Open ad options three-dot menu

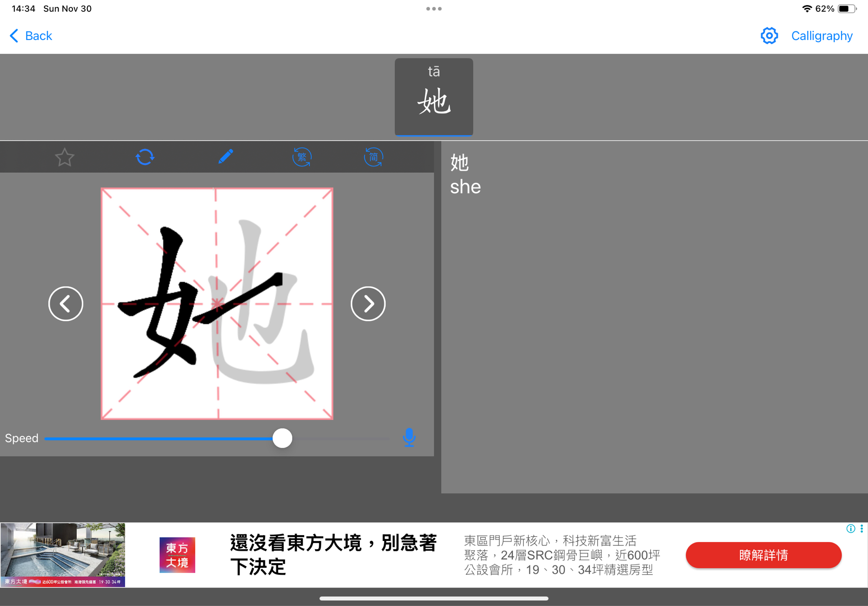(861, 528)
